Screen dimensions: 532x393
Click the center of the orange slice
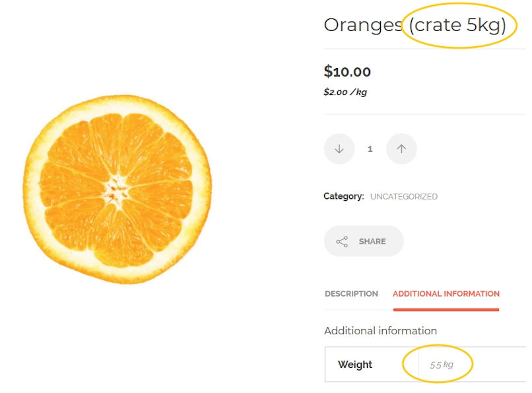pos(116,190)
